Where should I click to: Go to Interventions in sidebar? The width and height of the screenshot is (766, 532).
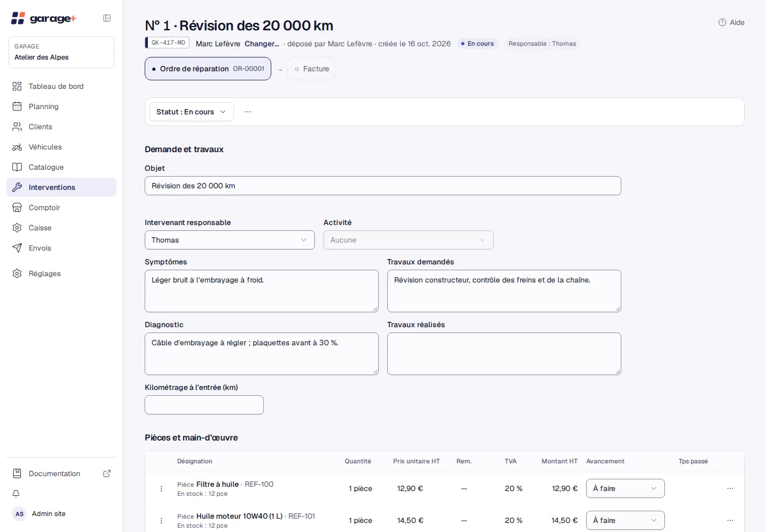(x=61, y=187)
